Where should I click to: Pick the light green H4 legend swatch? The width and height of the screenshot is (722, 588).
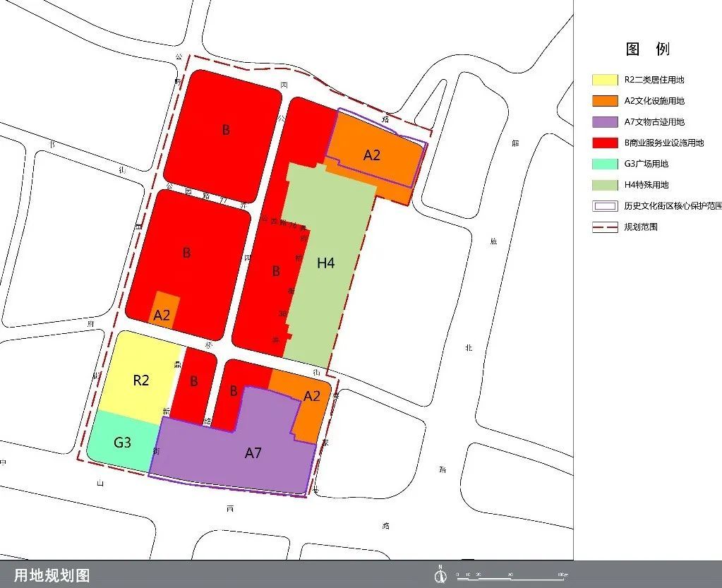[x=605, y=185]
